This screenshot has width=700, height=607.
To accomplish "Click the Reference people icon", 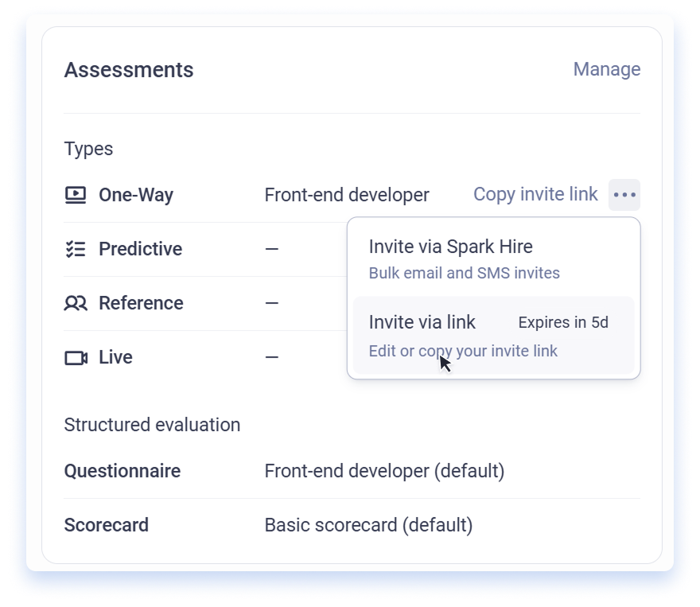I will [x=76, y=303].
